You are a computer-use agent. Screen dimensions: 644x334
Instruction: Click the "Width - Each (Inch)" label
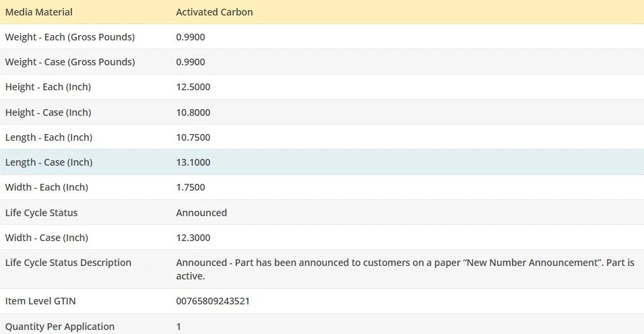[46, 187]
